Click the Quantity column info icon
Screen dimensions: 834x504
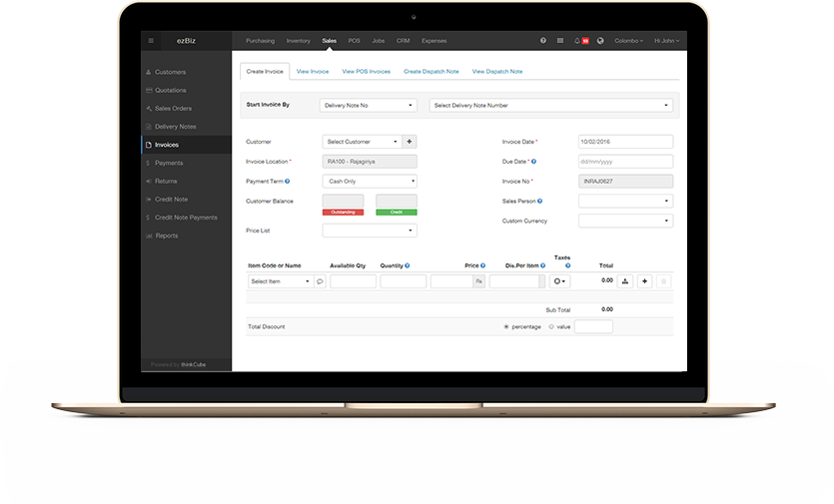[407, 265]
